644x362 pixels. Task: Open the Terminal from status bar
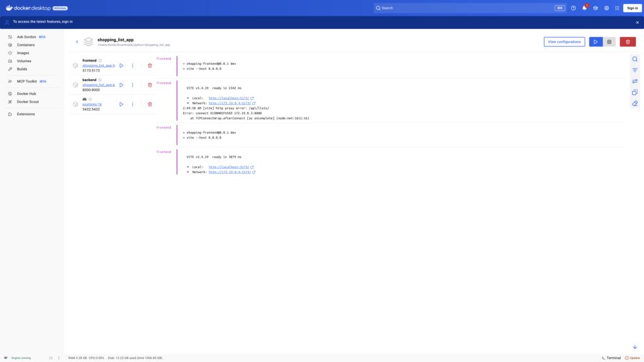611,358
